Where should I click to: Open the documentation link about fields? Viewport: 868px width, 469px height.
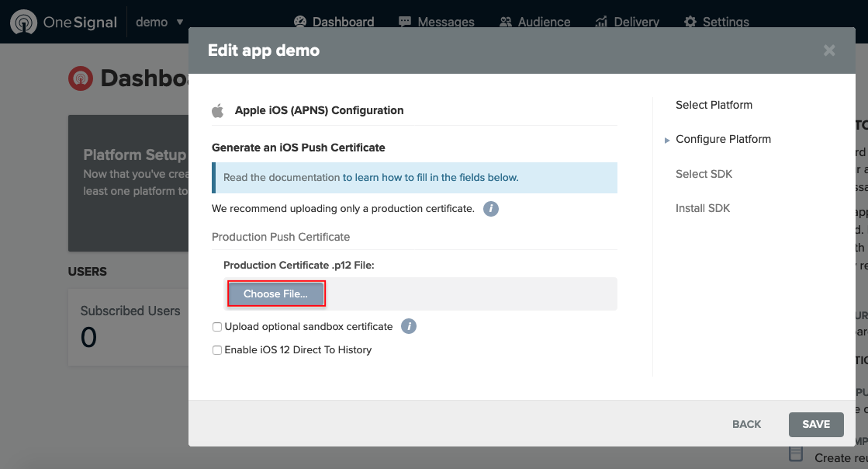pos(431,177)
